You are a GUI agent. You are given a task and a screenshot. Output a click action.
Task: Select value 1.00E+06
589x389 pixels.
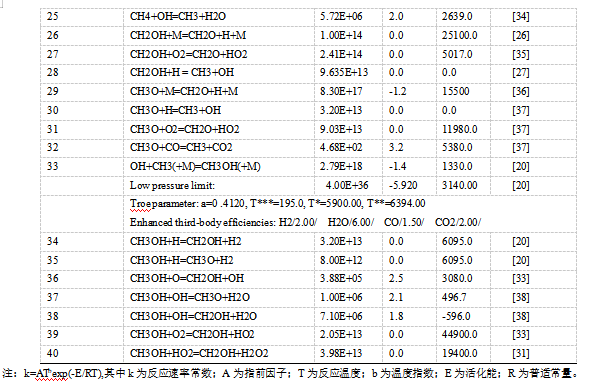coord(341,297)
